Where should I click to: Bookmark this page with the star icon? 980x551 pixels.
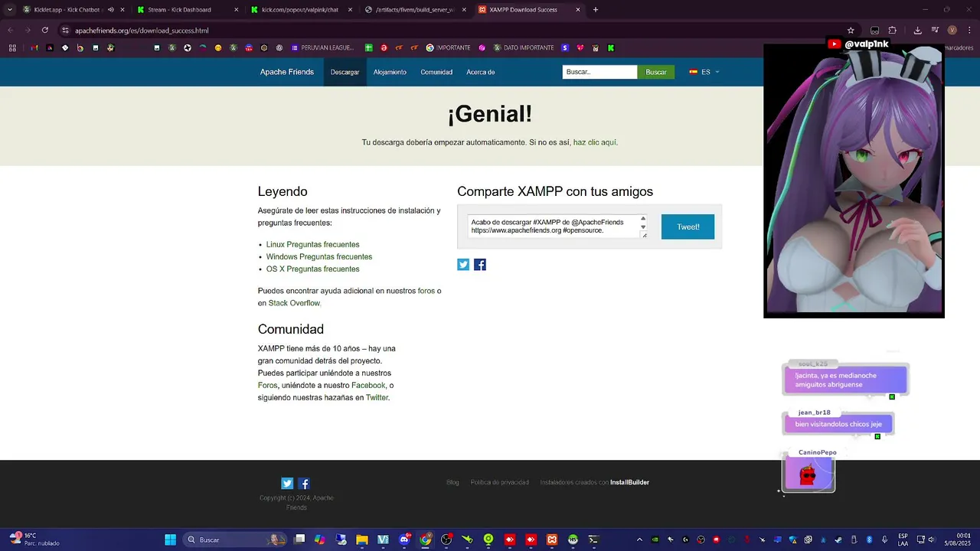[851, 31]
